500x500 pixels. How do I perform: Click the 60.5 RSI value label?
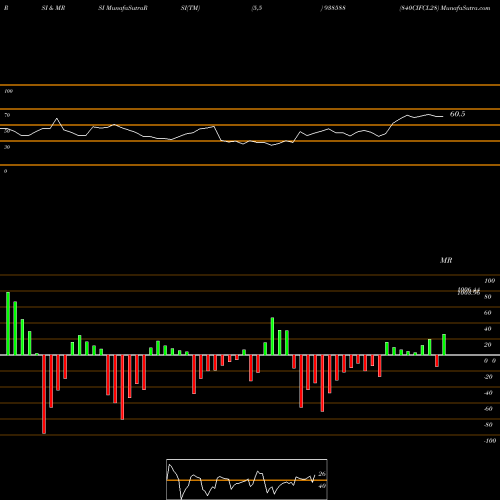457,114
